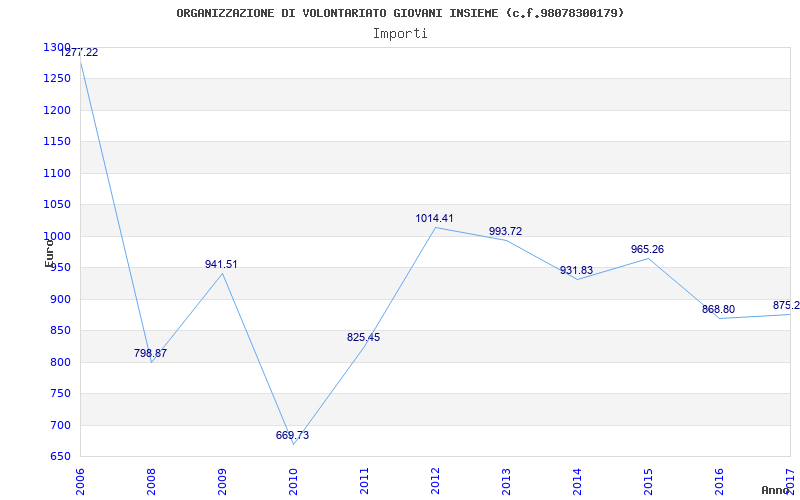Viewport: 800px width, 500px height.
Task: Select the 993.72 data label
Action: tap(505, 231)
